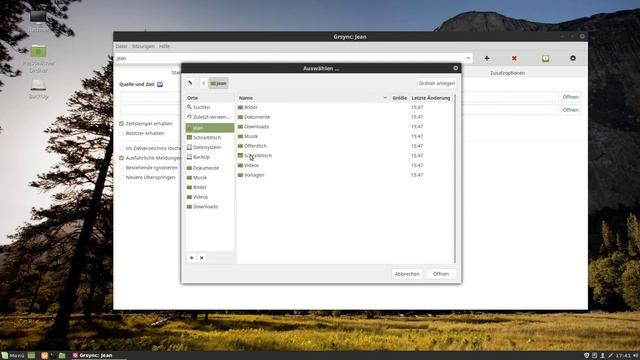This screenshot has height=360, width=640.
Task: Click the destination path input field in Grsync
Action: [x=339, y=110]
